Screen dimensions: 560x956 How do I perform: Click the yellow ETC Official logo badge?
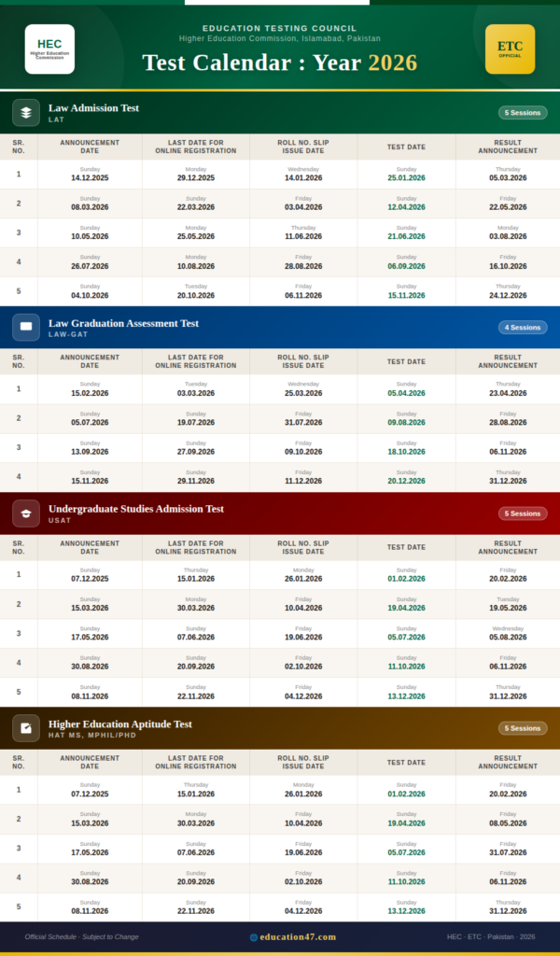point(510,49)
